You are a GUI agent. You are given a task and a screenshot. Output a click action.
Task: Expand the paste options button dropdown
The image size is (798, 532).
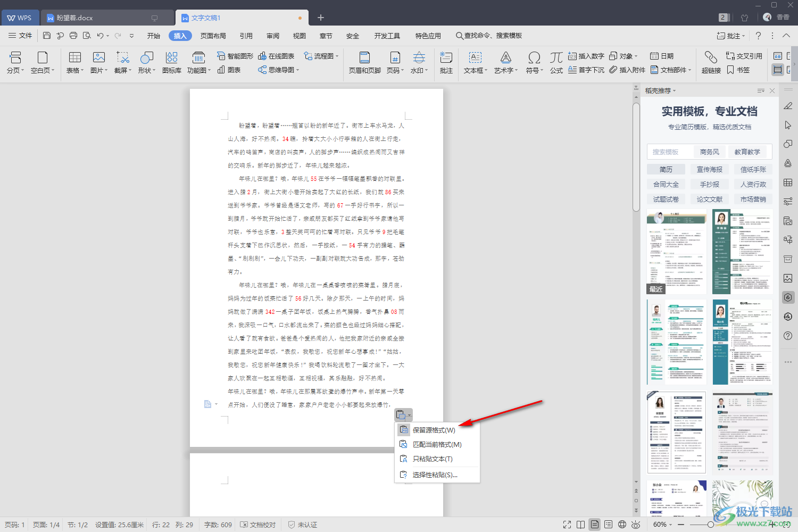[x=409, y=415]
